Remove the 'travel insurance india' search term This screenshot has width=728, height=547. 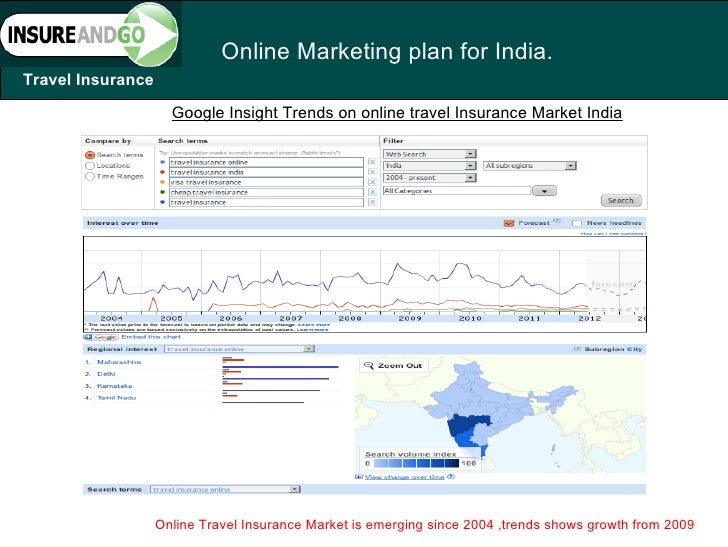[372, 172]
